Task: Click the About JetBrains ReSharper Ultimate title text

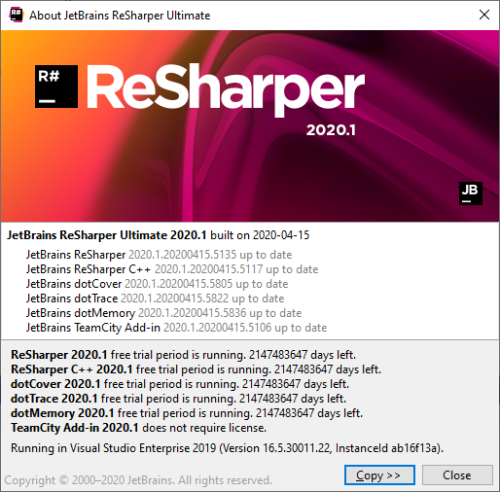Action: 120,15
